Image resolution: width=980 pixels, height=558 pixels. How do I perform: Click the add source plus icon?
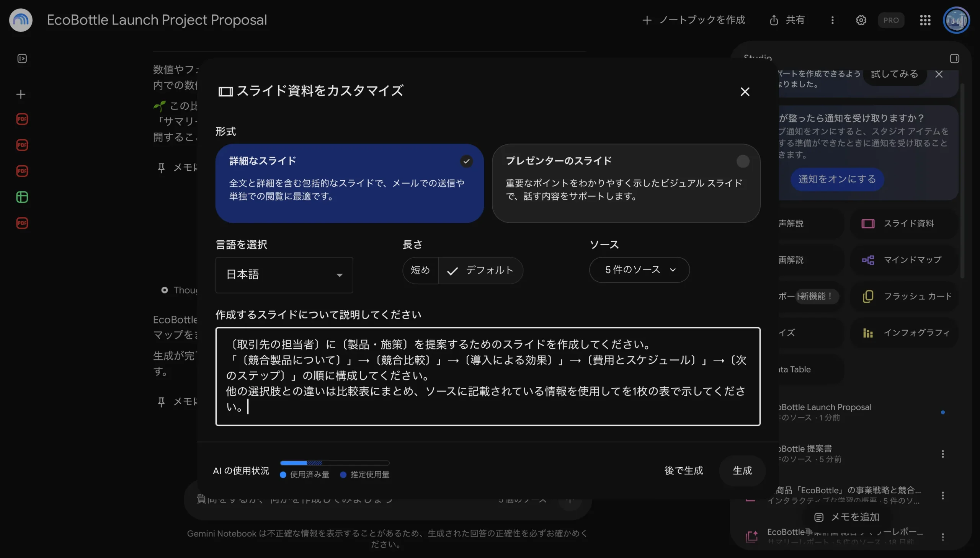pos(21,94)
